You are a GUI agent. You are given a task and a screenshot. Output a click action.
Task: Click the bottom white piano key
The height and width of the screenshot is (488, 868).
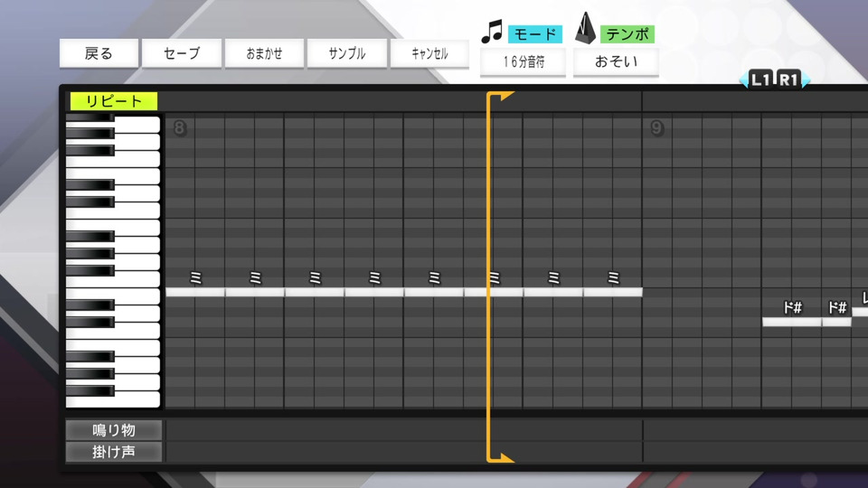pyautogui.click(x=113, y=399)
